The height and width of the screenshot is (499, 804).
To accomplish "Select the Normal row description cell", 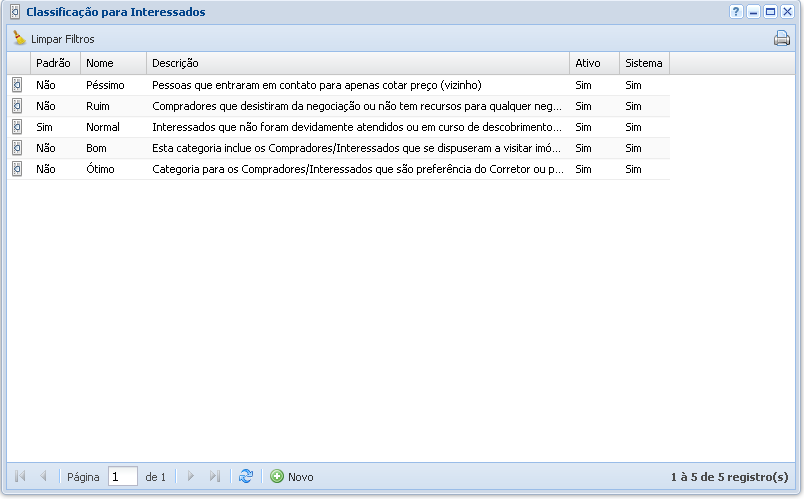I will [357, 127].
